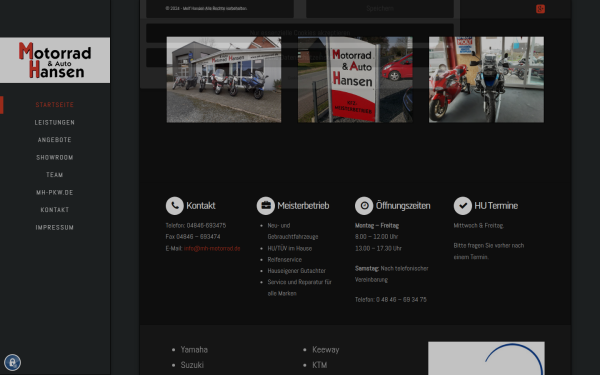Click 'Telefon: 0 48 46 – 69 34 75'
This screenshot has height=375, width=600.
[391, 300]
